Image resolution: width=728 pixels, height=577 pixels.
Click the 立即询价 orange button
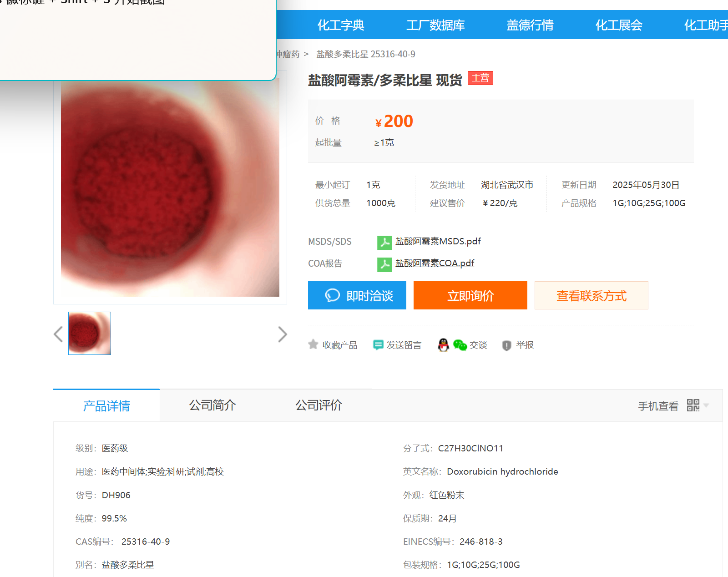click(470, 295)
